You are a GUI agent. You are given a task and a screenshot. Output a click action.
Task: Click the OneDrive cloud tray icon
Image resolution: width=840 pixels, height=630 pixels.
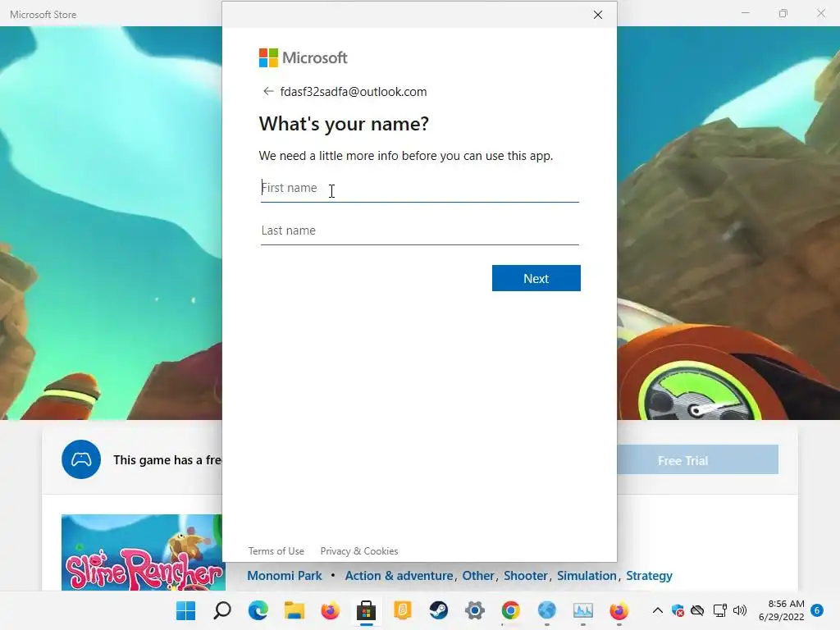pyautogui.click(x=697, y=610)
